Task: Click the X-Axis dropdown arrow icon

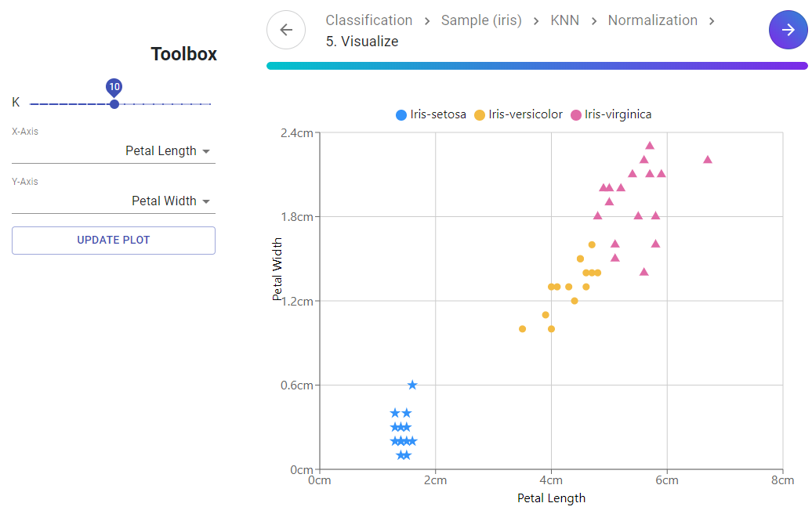Action: [x=206, y=151]
